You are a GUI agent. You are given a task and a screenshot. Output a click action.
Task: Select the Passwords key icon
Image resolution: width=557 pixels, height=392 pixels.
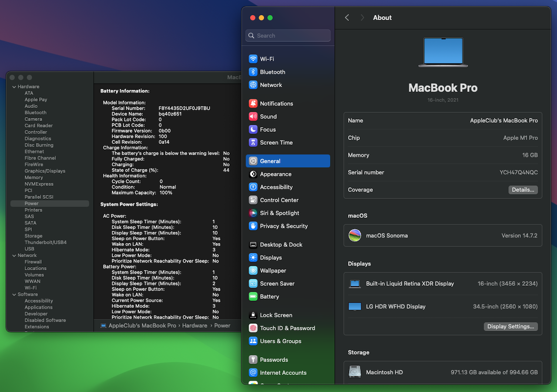[253, 360]
